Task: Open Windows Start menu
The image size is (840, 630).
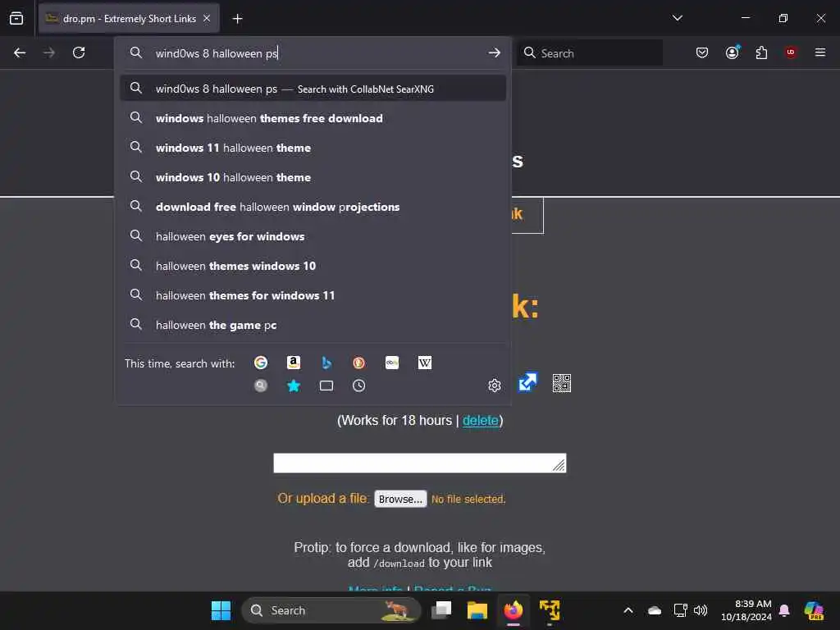Action: [x=221, y=610]
